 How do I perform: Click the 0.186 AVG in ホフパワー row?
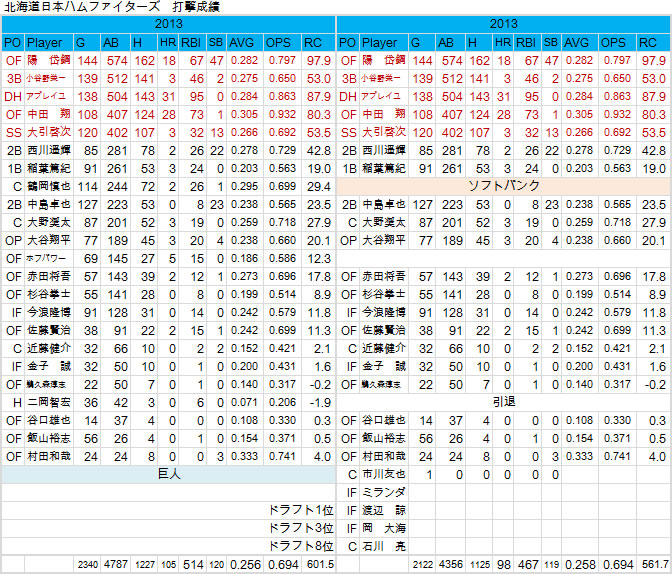pos(245,258)
